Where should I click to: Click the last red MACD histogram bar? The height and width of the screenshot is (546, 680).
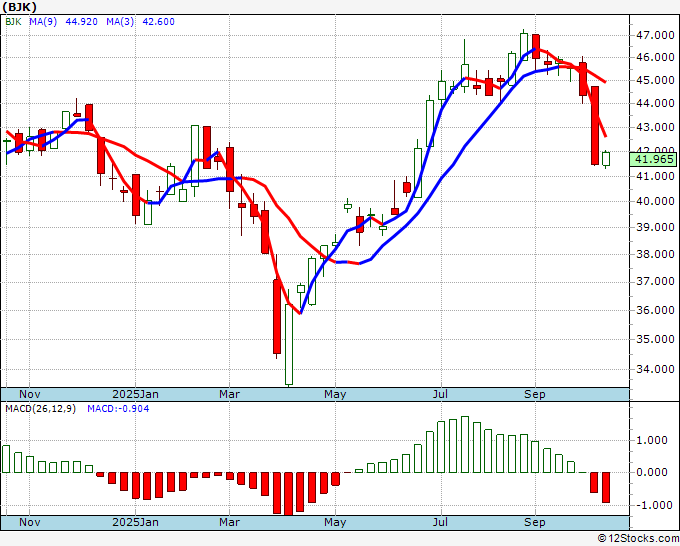coord(606,487)
